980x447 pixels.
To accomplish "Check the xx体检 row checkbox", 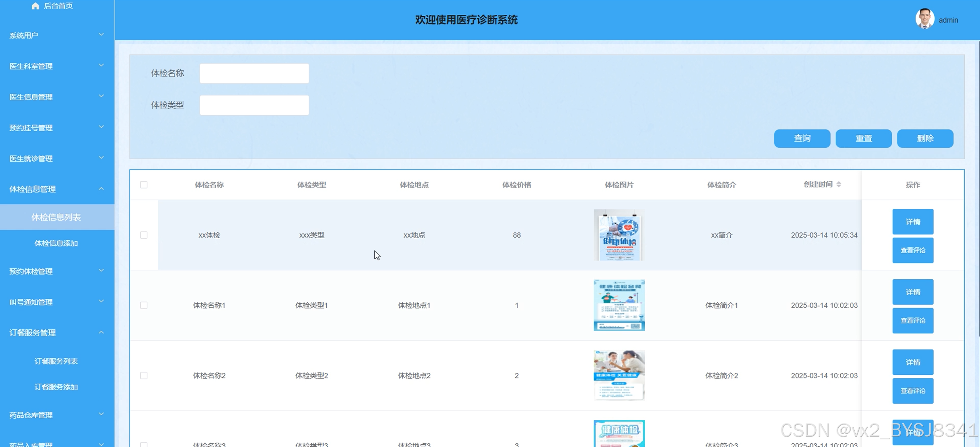I will point(144,235).
